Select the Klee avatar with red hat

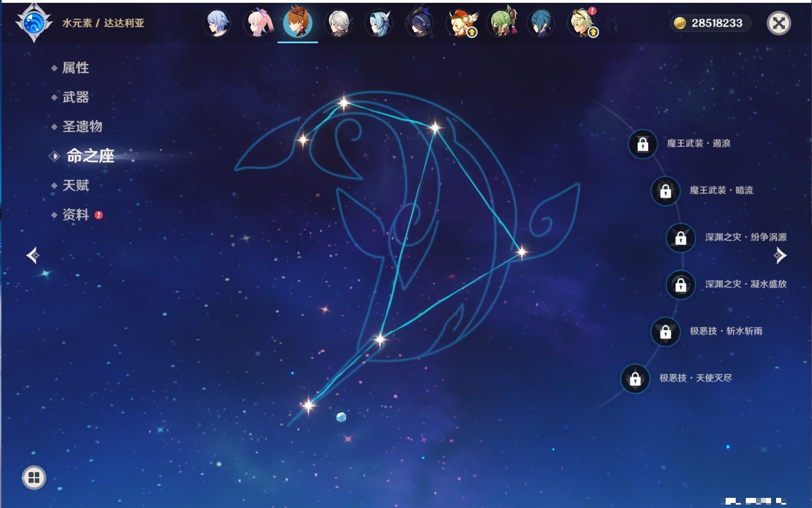(x=461, y=24)
